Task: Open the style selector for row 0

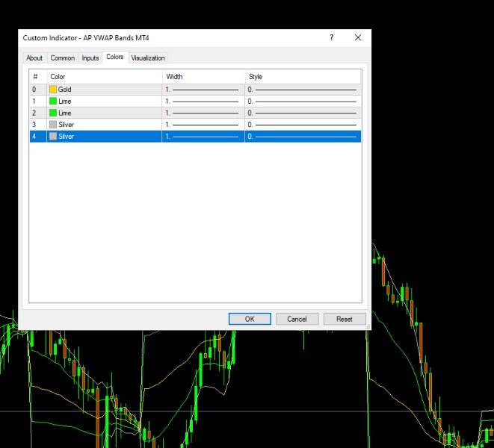Action: (303, 90)
